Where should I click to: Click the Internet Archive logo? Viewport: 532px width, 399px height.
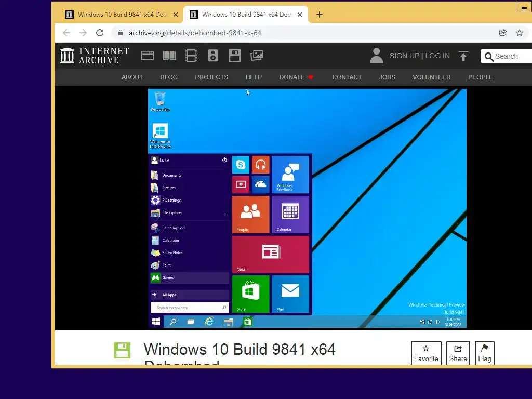click(x=95, y=56)
